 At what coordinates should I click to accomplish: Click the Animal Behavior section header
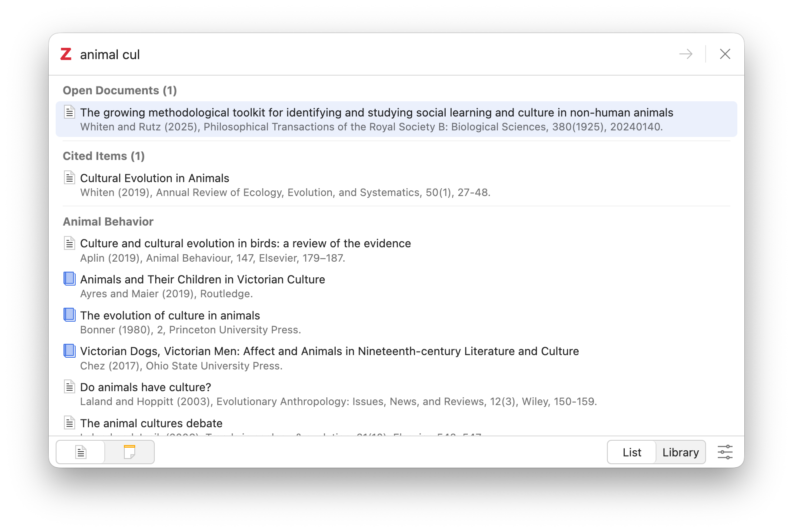(x=108, y=222)
